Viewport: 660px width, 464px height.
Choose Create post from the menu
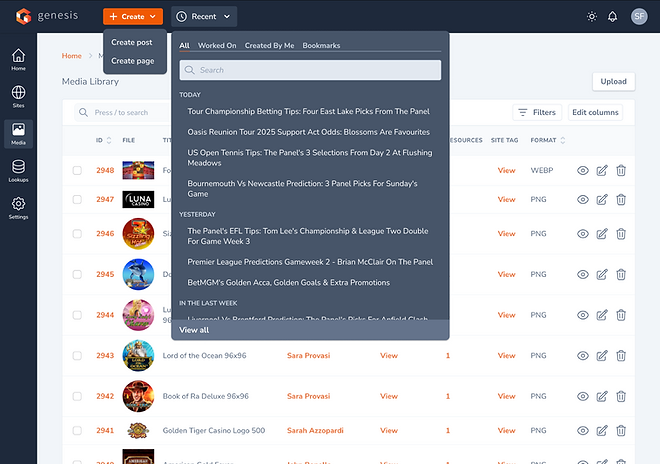pyautogui.click(x=132, y=43)
